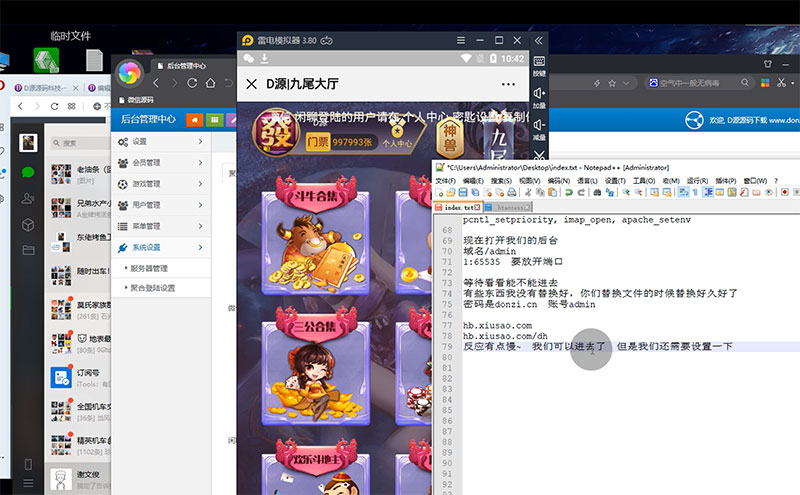Screen dimensions: 800x495
Task: Open the 文件(F) menu in Notepad++
Action: [445, 181]
